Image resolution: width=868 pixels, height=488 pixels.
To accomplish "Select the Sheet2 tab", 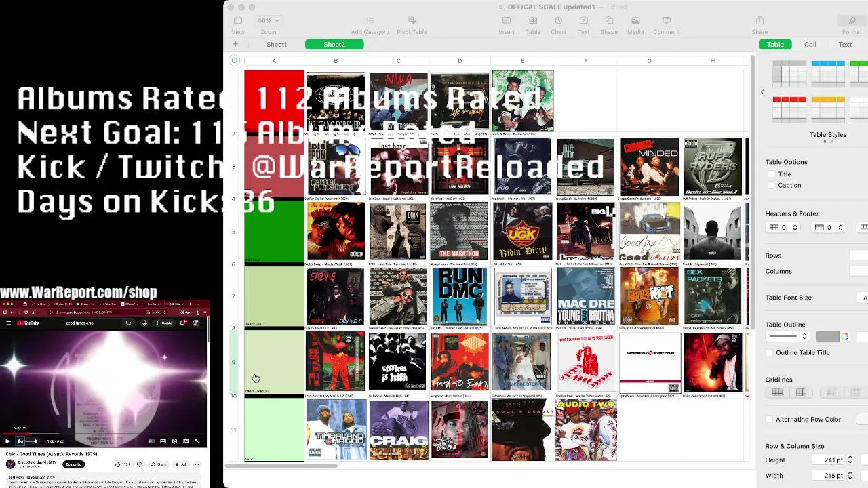I will coord(334,45).
